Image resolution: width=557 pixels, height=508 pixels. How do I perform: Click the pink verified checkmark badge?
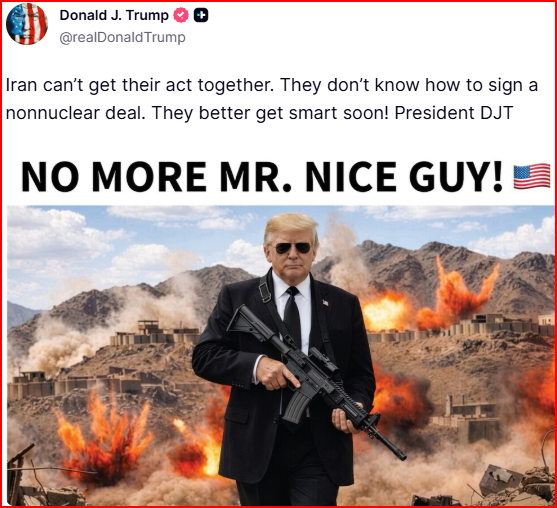click(181, 15)
